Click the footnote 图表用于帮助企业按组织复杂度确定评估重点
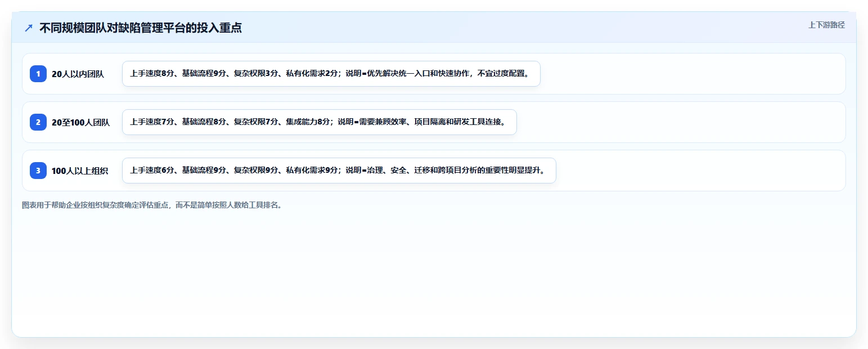This screenshot has width=868, height=349. (x=153, y=205)
